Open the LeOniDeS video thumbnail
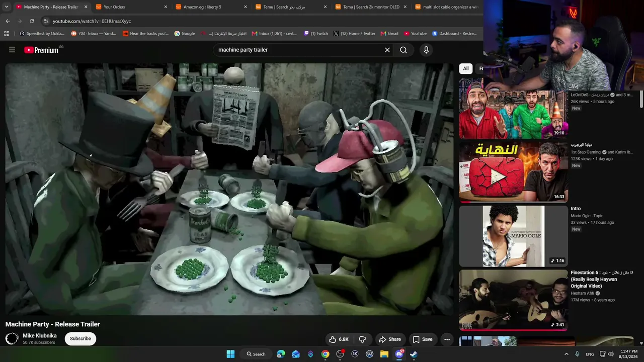The width and height of the screenshot is (644, 362). point(513,108)
